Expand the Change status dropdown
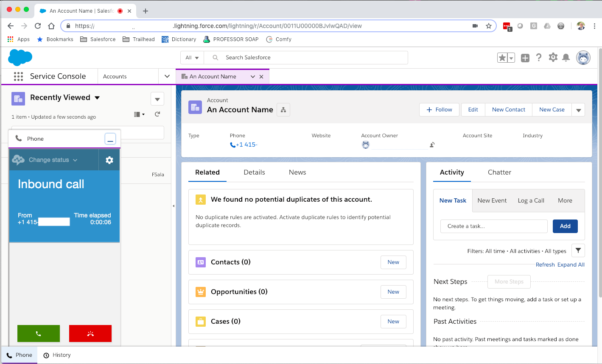The width and height of the screenshot is (602, 364). (x=53, y=160)
